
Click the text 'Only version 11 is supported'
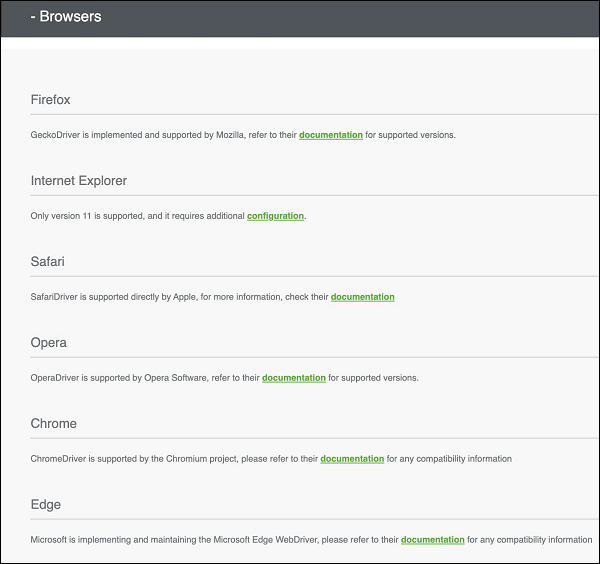click(x=90, y=216)
